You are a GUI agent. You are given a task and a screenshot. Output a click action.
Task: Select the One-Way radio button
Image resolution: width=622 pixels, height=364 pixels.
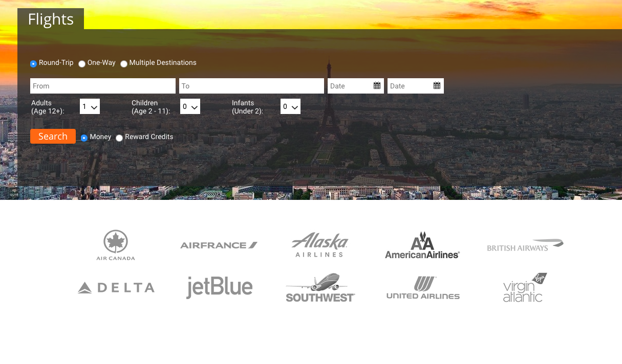point(82,64)
